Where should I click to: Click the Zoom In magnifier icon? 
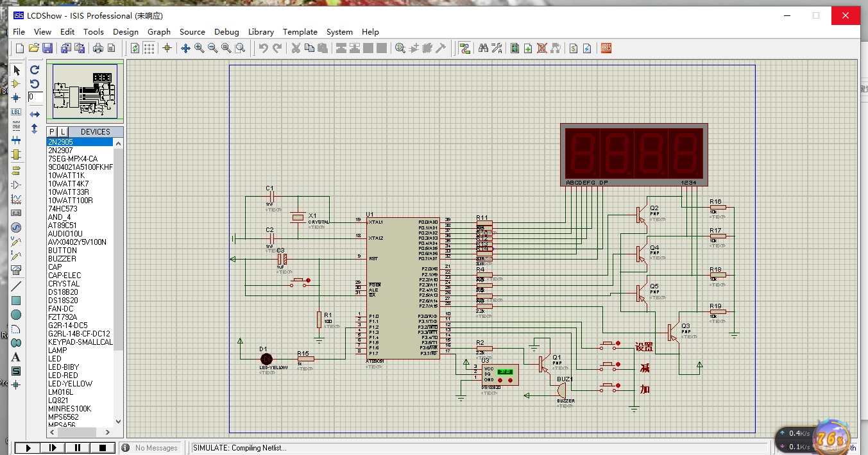(199, 48)
